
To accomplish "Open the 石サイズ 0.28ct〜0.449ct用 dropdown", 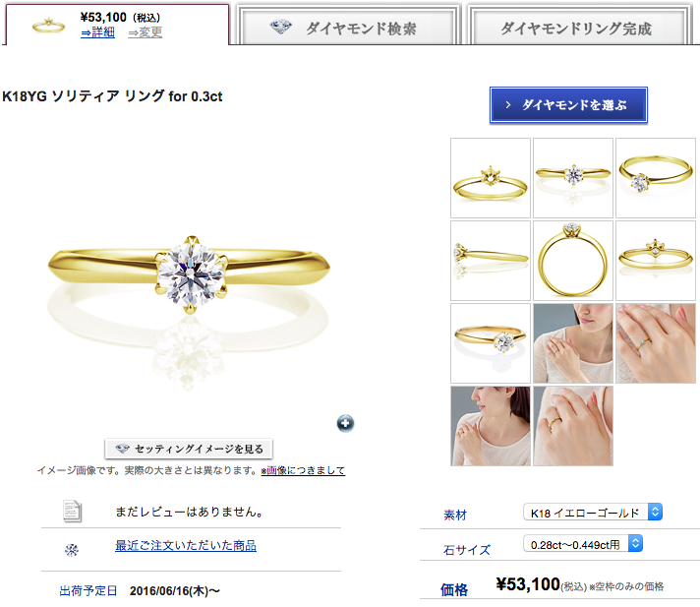I will (583, 544).
